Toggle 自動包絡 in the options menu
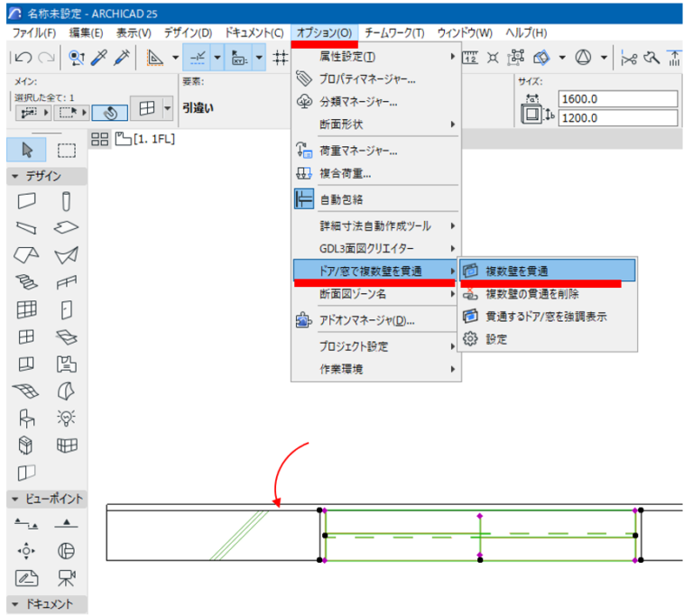 (x=376, y=199)
